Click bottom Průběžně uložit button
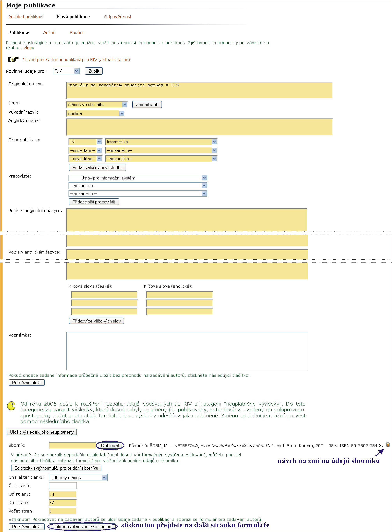The width and height of the screenshot is (392, 532). 27,527
